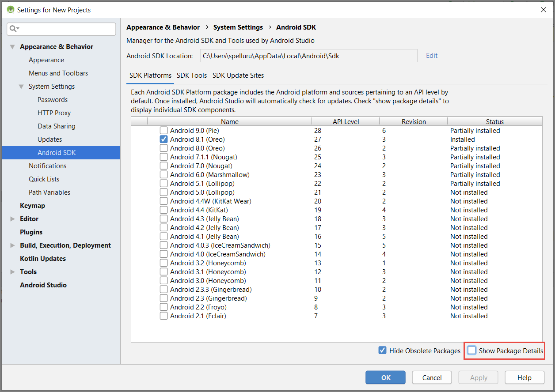This screenshot has height=392, width=555.
Task: Click the Edit link next to SDK Location
Action: [431, 55]
